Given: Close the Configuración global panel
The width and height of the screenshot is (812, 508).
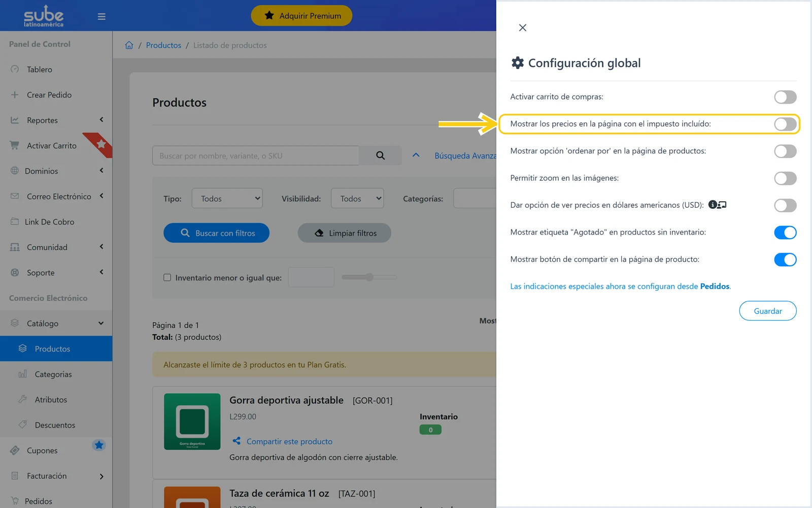Looking at the screenshot, I should (523, 28).
